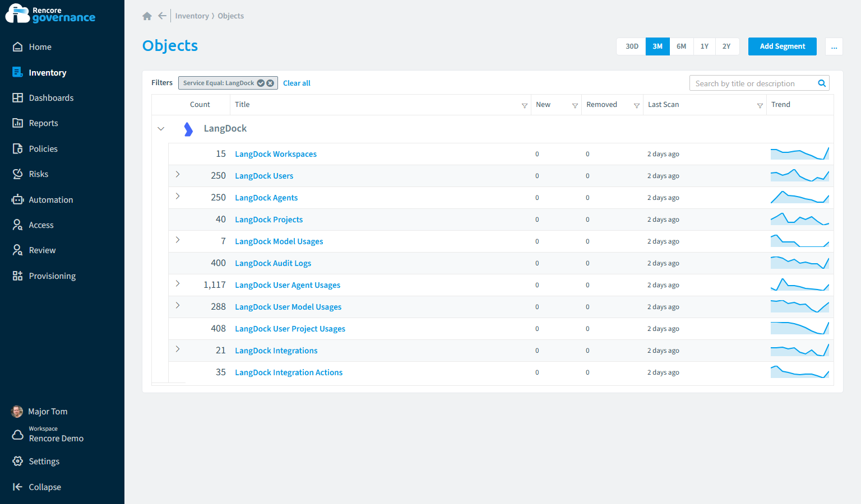The height and width of the screenshot is (504, 861).
Task: Click the LangDock Audit Logs trend sparkline
Action: (x=800, y=263)
